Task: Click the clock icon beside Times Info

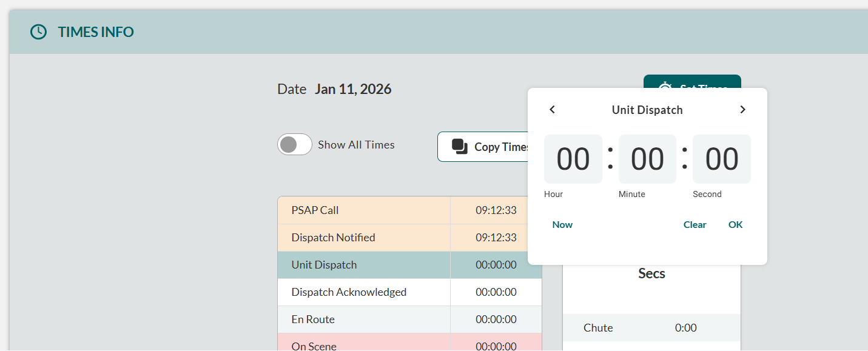Action: (x=38, y=32)
